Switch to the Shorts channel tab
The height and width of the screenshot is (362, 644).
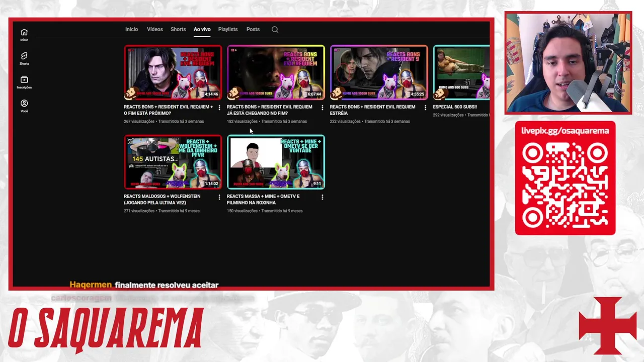pos(178,29)
